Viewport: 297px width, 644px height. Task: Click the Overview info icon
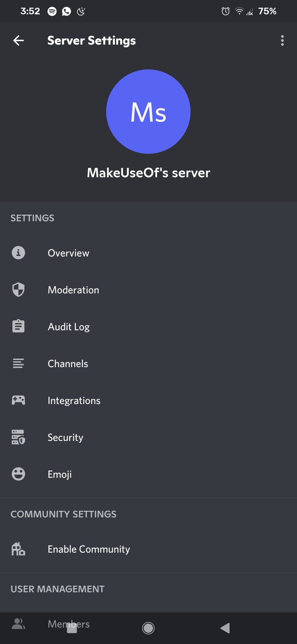coord(18,253)
